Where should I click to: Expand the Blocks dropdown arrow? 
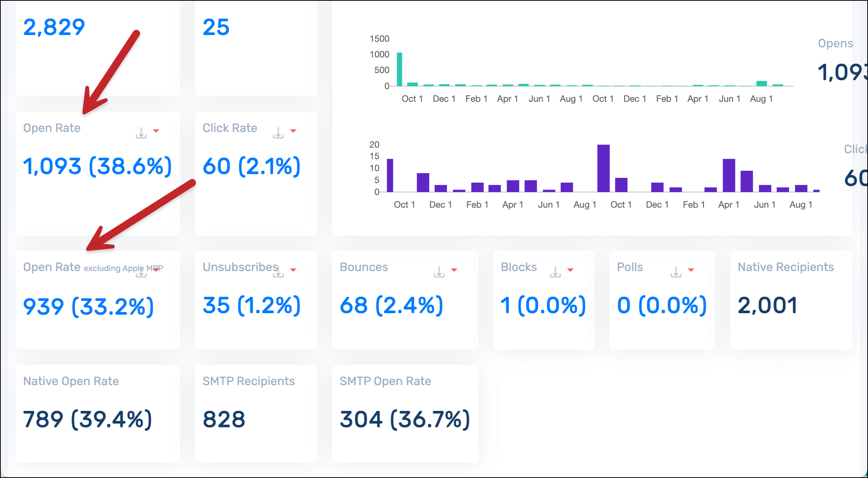click(x=570, y=270)
